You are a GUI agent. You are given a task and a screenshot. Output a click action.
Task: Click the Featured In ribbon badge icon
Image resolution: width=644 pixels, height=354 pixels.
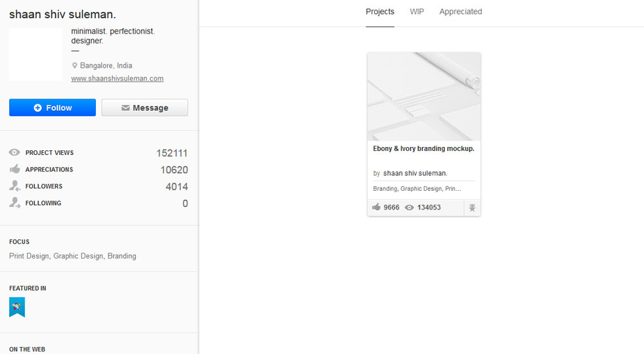[17, 307]
